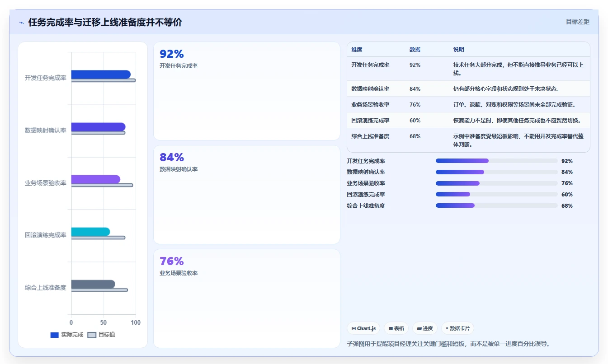
Task: Click the 数据卡片 chip
Action: pyautogui.click(x=457, y=328)
